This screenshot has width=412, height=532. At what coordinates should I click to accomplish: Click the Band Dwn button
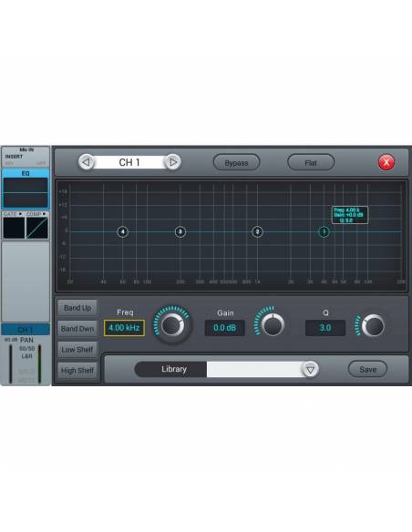[77, 329]
